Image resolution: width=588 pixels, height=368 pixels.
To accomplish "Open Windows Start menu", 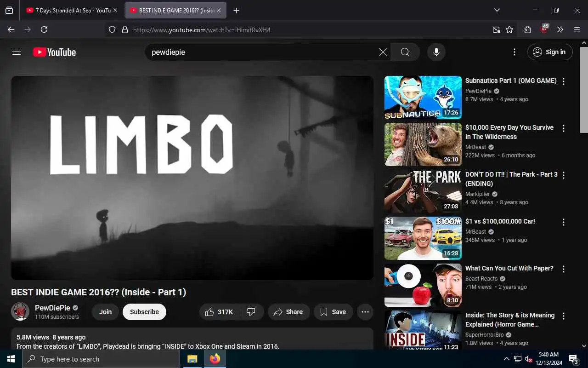I will pos(11,359).
